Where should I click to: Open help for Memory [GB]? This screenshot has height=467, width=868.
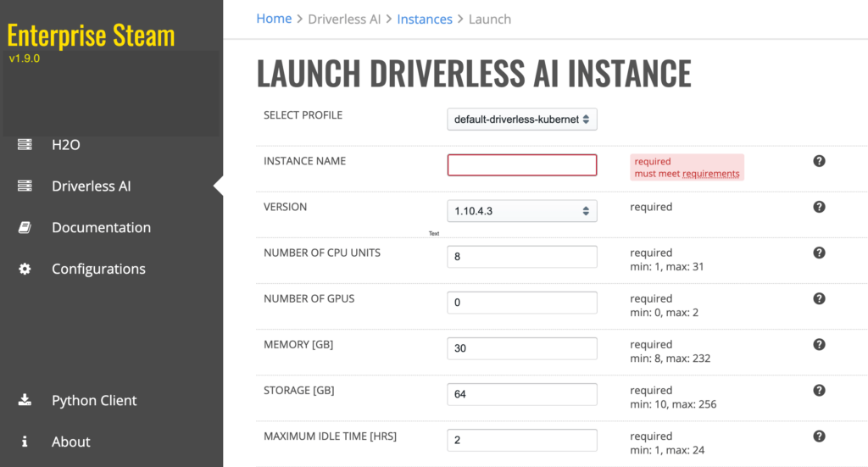point(820,345)
